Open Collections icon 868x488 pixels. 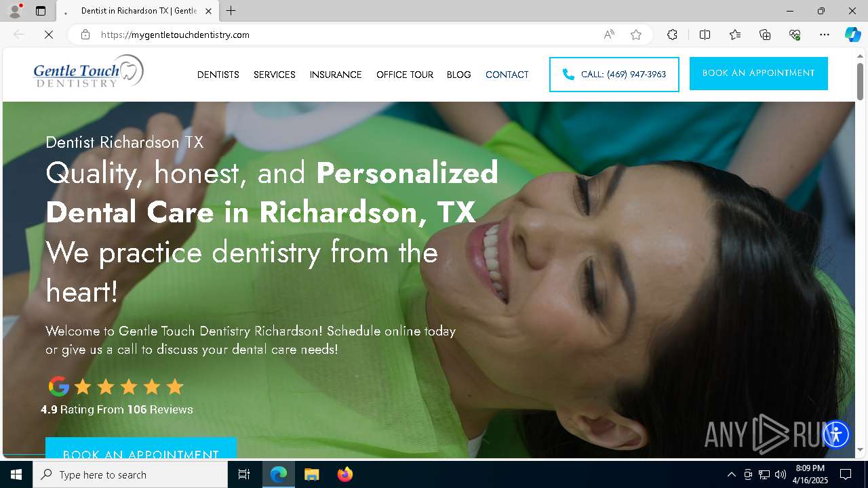tap(765, 35)
